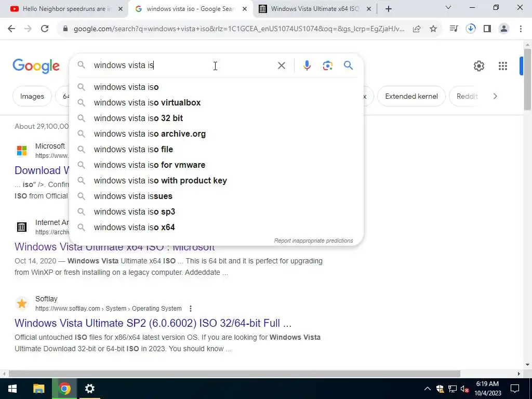Start voice search with the microphone

[x=307, y=65]
